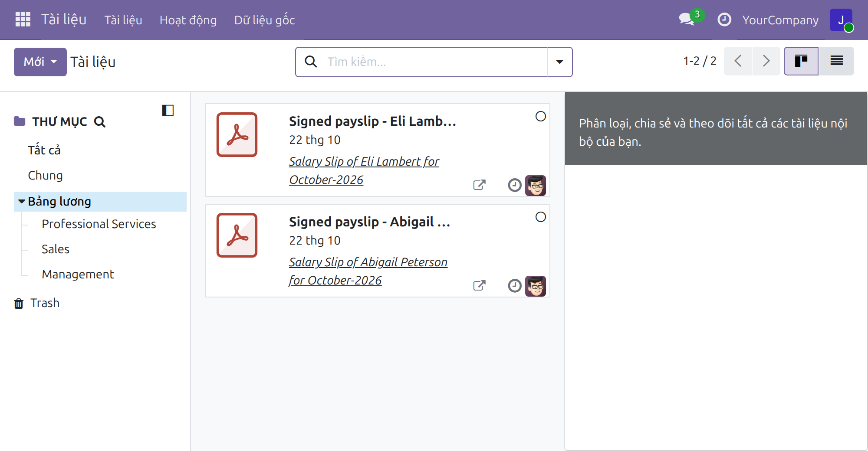Open the activities clock icon in navbar
The image size is (868, 451).
(x=724, y=20)
